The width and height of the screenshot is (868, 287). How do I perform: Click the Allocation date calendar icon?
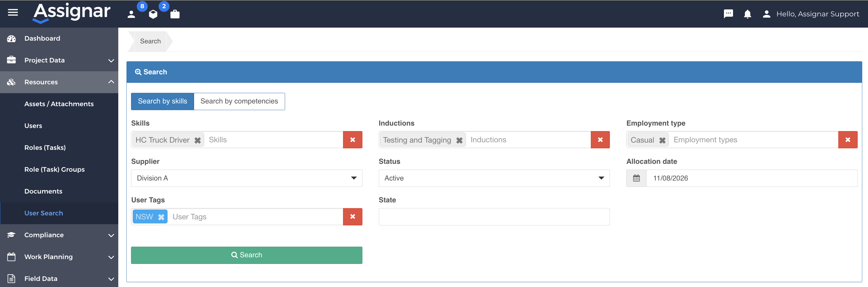[x=636, y=178]
